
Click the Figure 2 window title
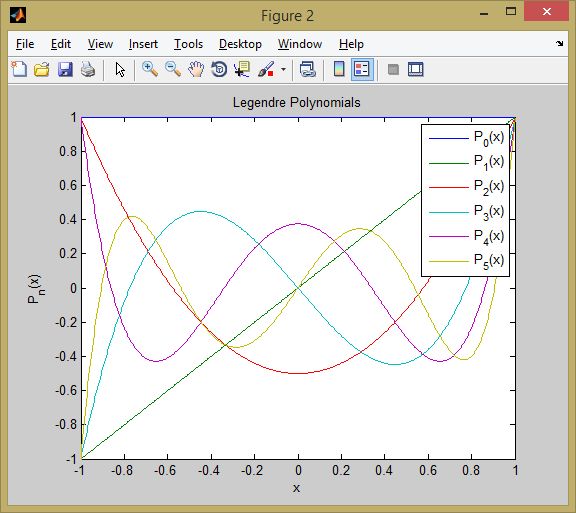[x=287, y=15]
